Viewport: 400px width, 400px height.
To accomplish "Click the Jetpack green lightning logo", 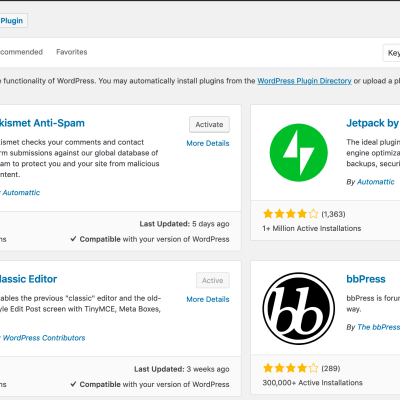I will coord(299,153).
